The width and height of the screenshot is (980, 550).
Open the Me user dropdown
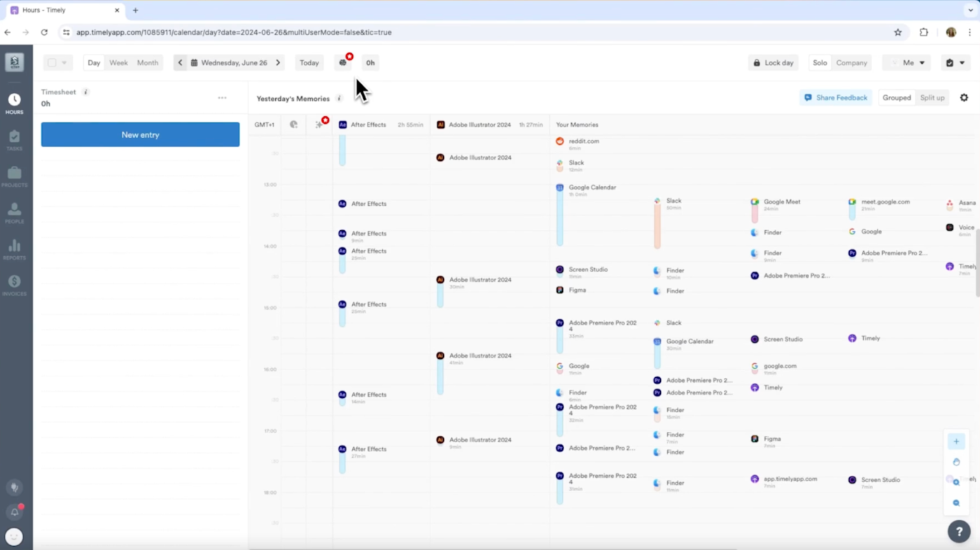pyautogui.click(x=906, y=63)
